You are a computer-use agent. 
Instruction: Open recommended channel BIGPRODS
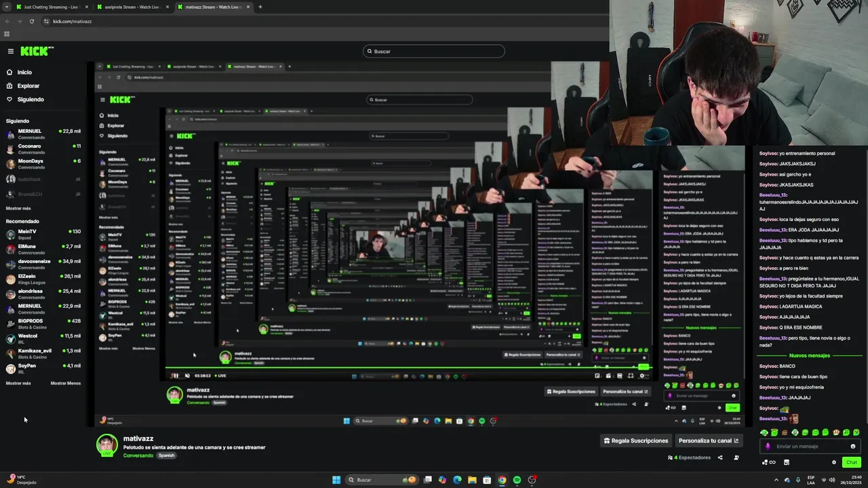point(43,323)
